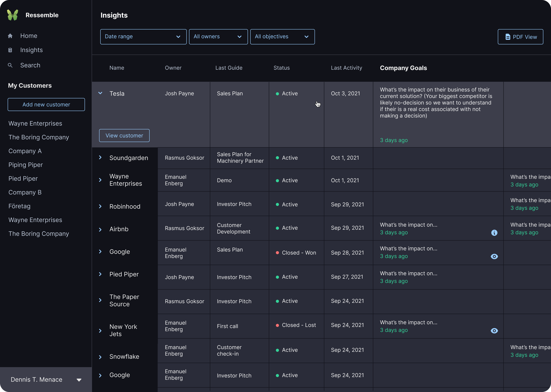Toggle the eye icon in Google Closed-Won row
Screen dimensions: 551x392
(x=494, y=256)
